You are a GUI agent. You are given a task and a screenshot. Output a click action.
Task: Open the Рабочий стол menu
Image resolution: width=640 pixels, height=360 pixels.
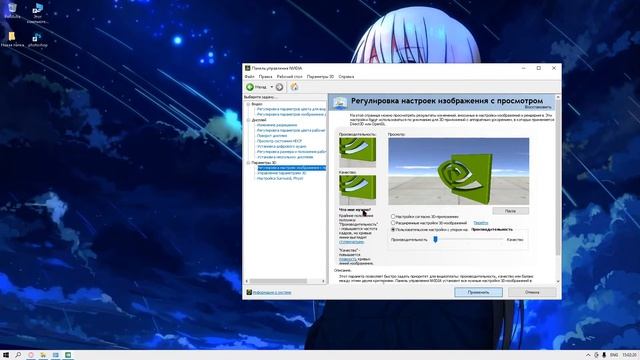[x=289, y=77]
